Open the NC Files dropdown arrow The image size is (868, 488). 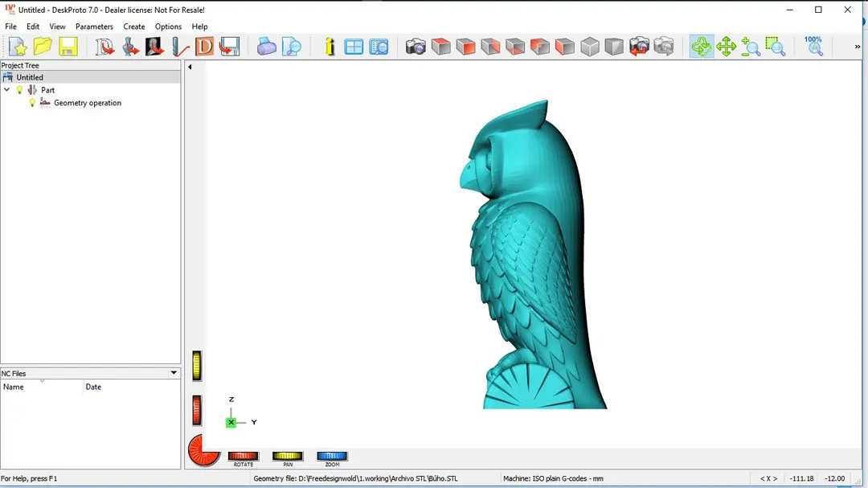point(174,373)
